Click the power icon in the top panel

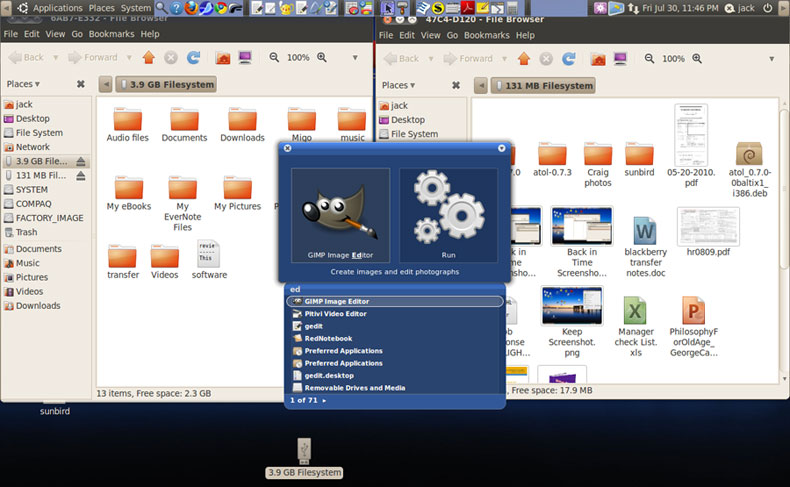pyautogui.click(x=767, y=8)
